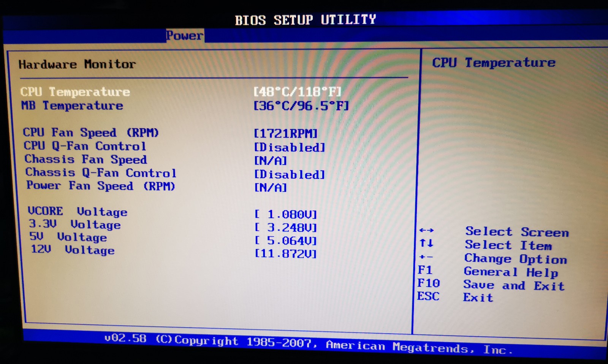
Task: Click the VCORE Voltage reading
Action: pyautogui.click(x=286, y=214)
